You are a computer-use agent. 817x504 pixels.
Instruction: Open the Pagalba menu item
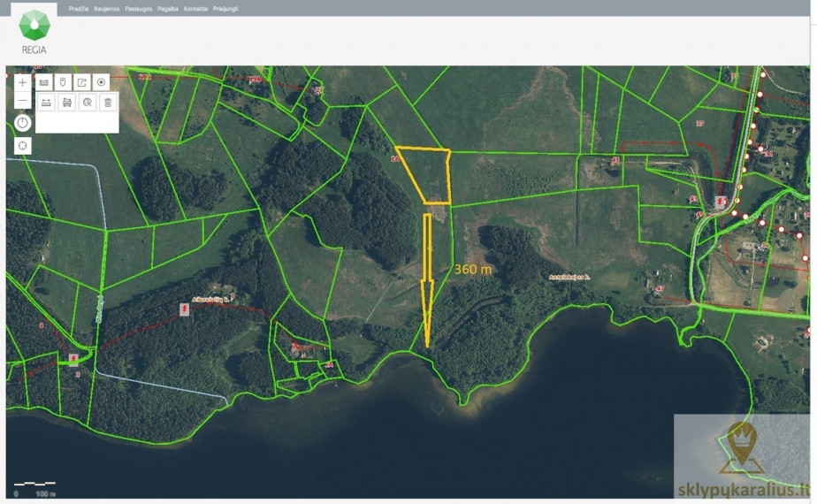(168, 9)
